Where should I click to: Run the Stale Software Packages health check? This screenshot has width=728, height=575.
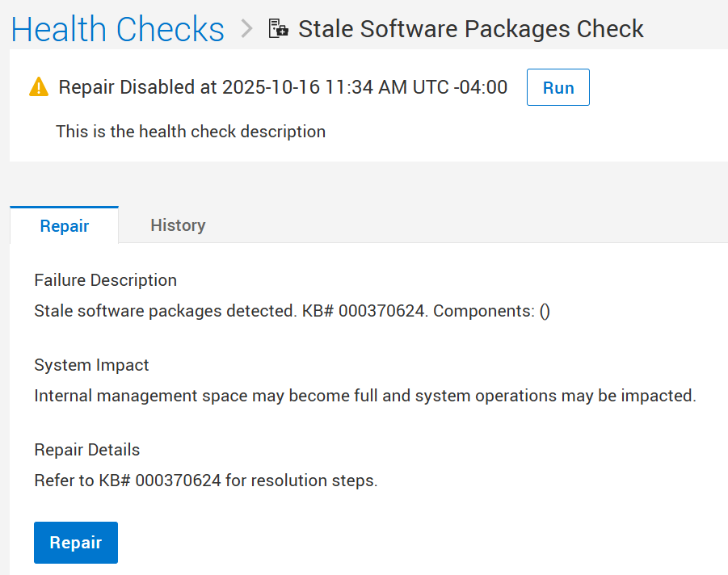[x=558, y=86]
